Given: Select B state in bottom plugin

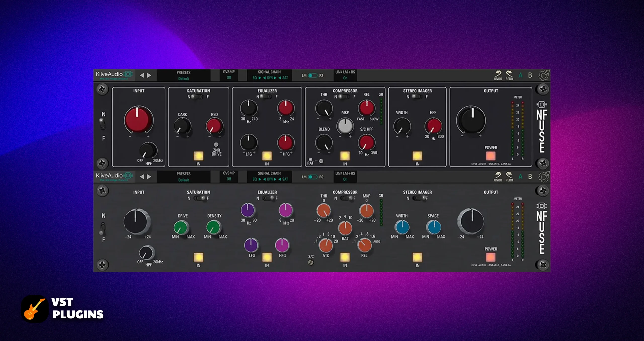Looking at the screenshot, I should (530, 177).
